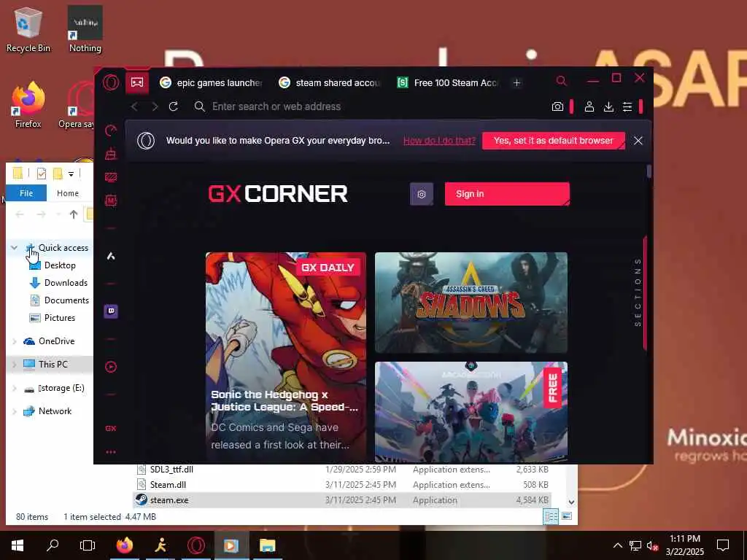Open the Easy setup sliders icon
The image size is (747, 560).
pyautogui.click(x=627, y=106)
